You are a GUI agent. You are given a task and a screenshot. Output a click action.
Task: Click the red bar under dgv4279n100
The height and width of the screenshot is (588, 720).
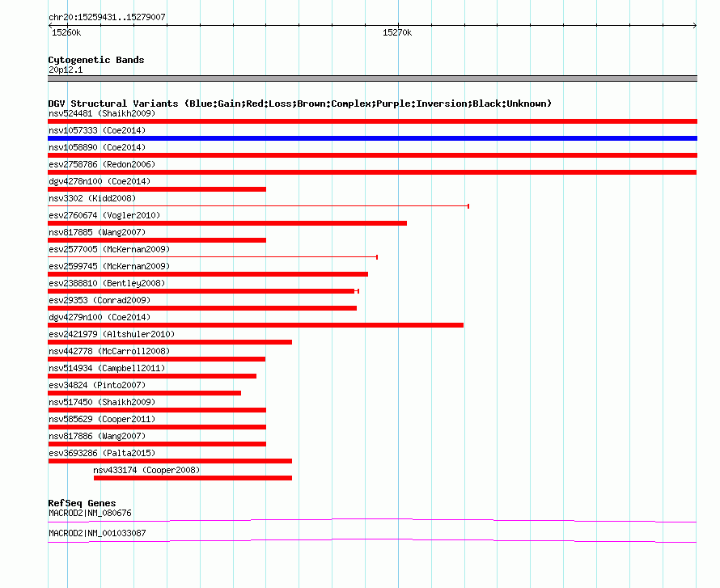tap(256, 325)
